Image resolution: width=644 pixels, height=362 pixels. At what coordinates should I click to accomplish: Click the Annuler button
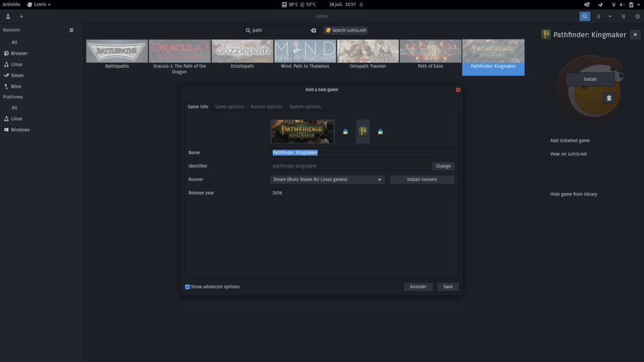(x=418, y=287)
